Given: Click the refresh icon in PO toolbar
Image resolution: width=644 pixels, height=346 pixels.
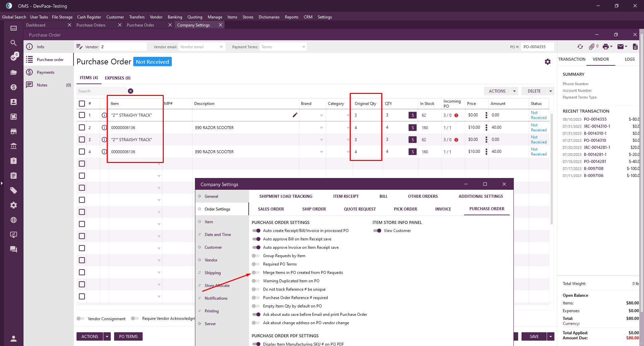Looking at the screenshot, I should point(580,47).
